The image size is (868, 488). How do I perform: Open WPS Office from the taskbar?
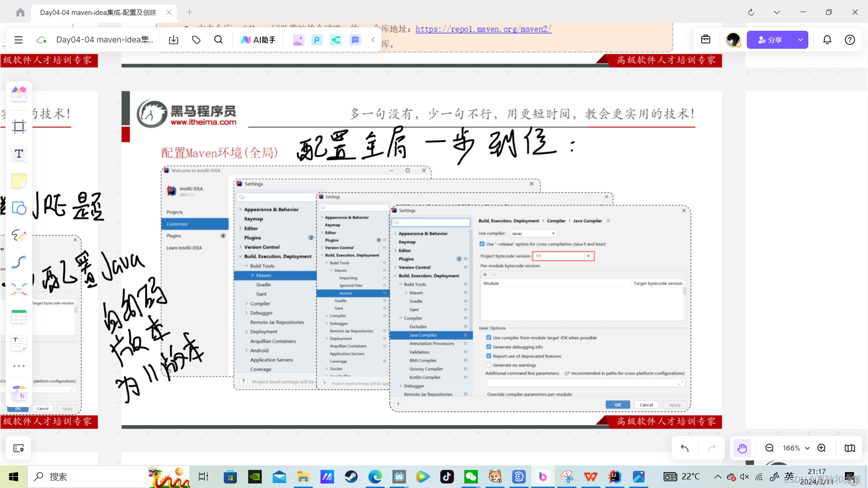coord(591,477)
